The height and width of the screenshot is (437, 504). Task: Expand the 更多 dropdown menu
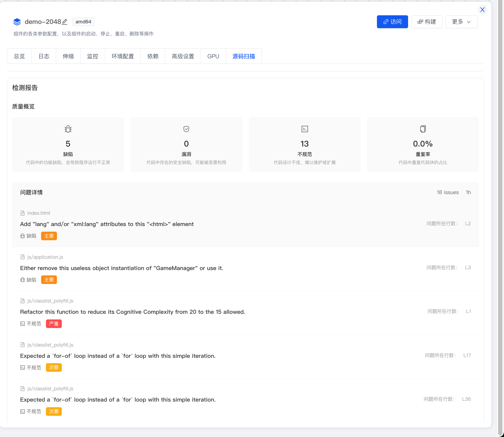pyautogui.click(x=461, y=22)
